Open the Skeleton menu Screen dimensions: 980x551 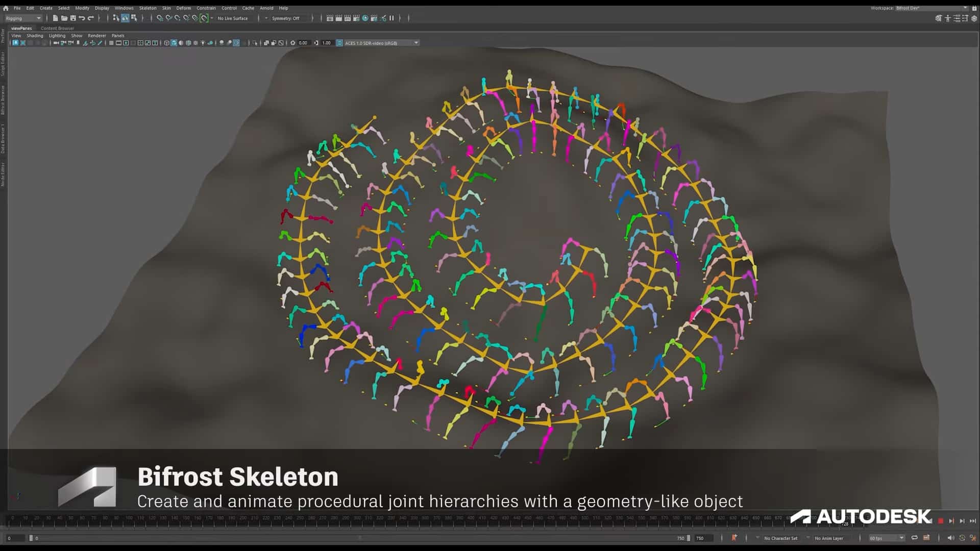click(148, 8)
